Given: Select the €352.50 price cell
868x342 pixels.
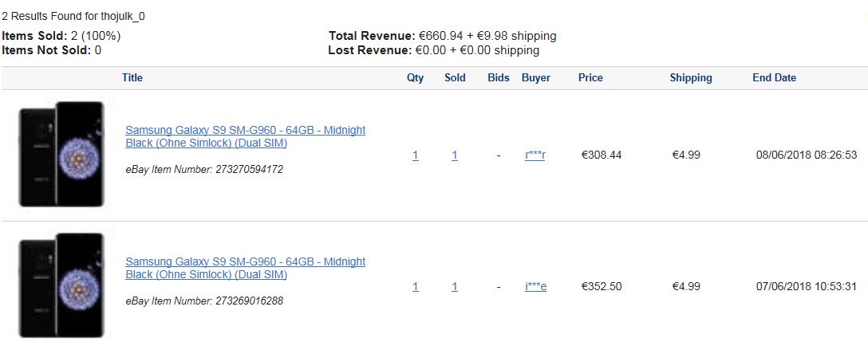Looking at the screenshot, I should tap(602, 287).
